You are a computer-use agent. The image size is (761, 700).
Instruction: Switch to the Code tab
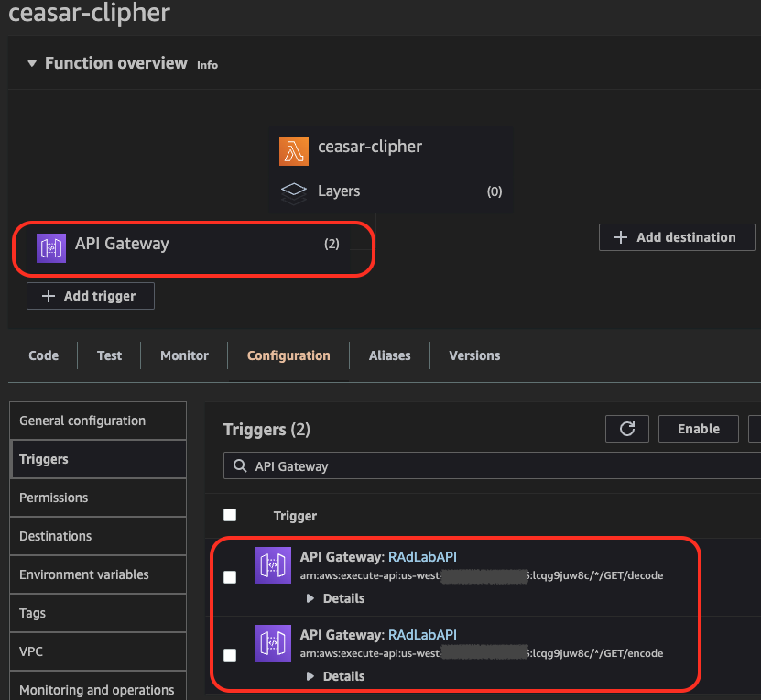point(44,355)
